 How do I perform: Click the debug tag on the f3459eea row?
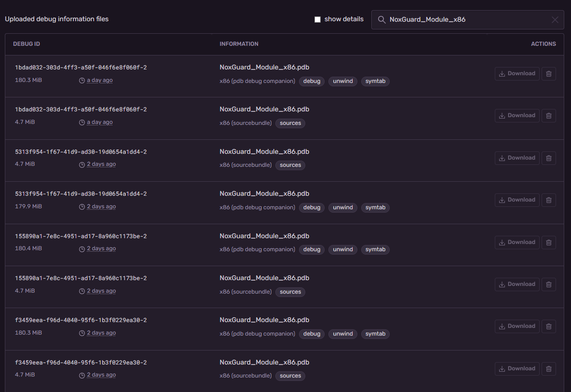312,334
